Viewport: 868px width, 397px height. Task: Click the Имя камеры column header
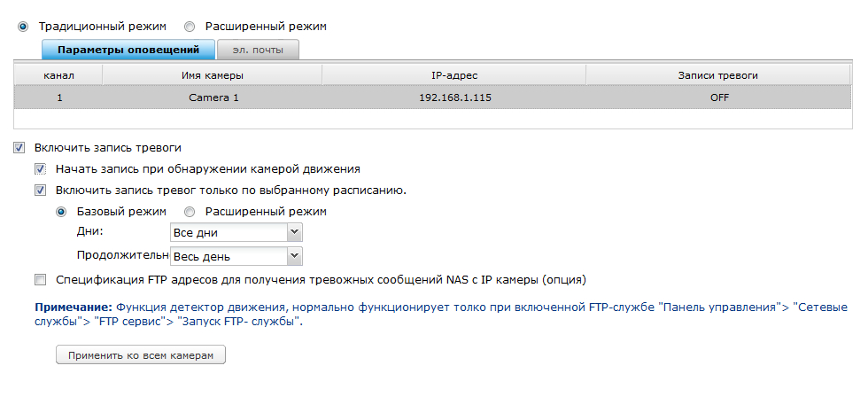tap(213, 75)
